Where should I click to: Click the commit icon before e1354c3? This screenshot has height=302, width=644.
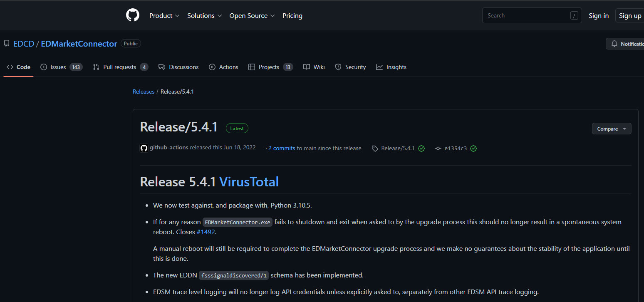point(438,149)
